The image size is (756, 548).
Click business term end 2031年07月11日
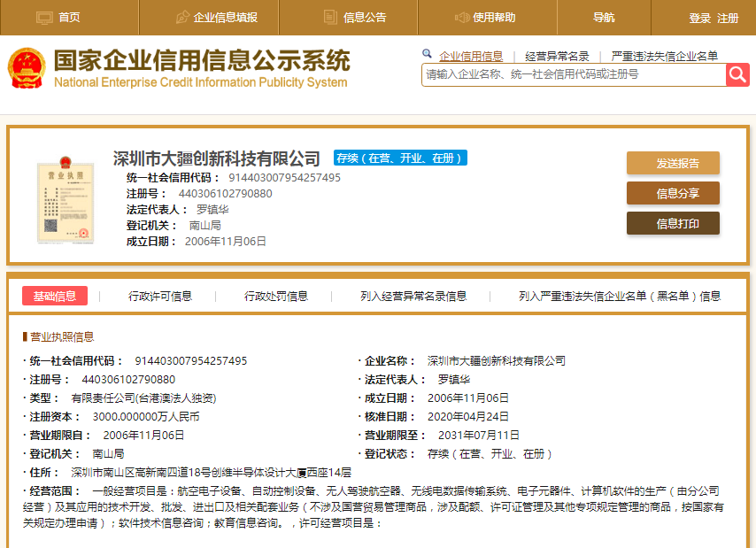coord(478,436)
